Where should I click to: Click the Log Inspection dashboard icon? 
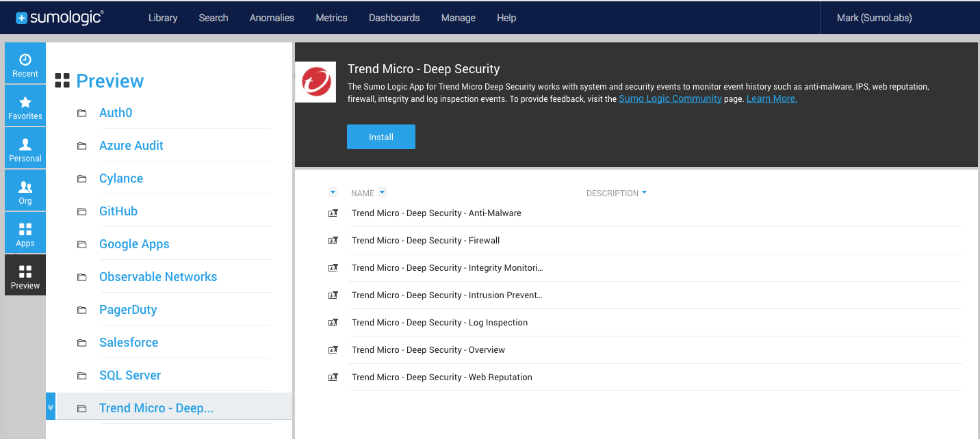click(x=333, y=323)
